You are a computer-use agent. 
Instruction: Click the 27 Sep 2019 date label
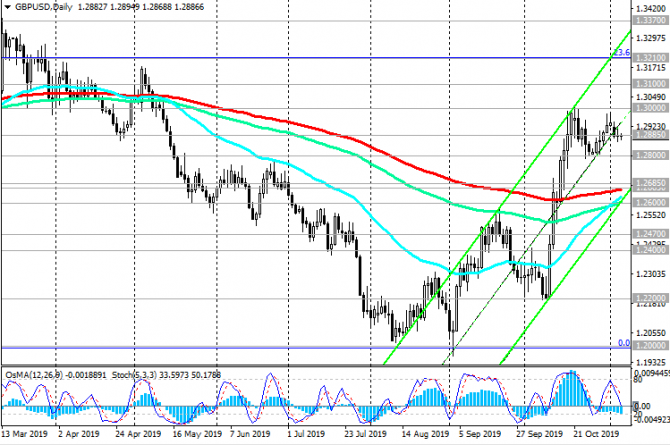[x=540, y=434]
